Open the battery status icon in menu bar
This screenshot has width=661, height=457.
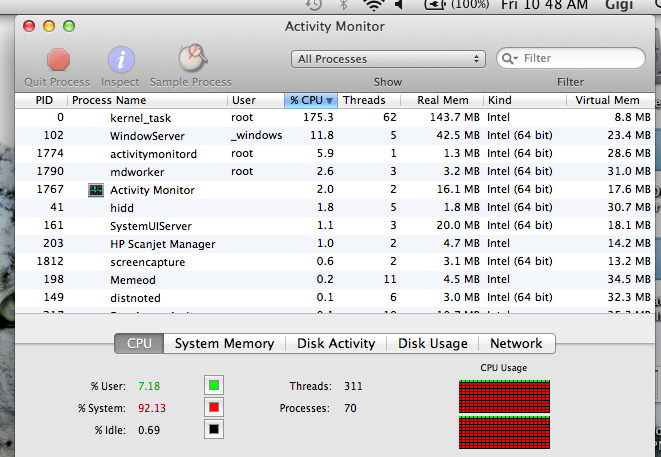(435, 5)
